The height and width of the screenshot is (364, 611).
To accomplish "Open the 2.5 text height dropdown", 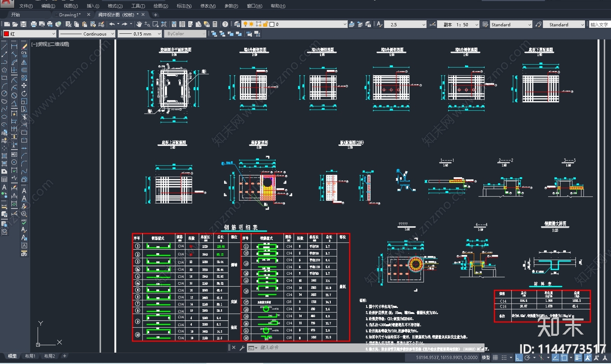I will pyautogui.click(x=405, y=24).
